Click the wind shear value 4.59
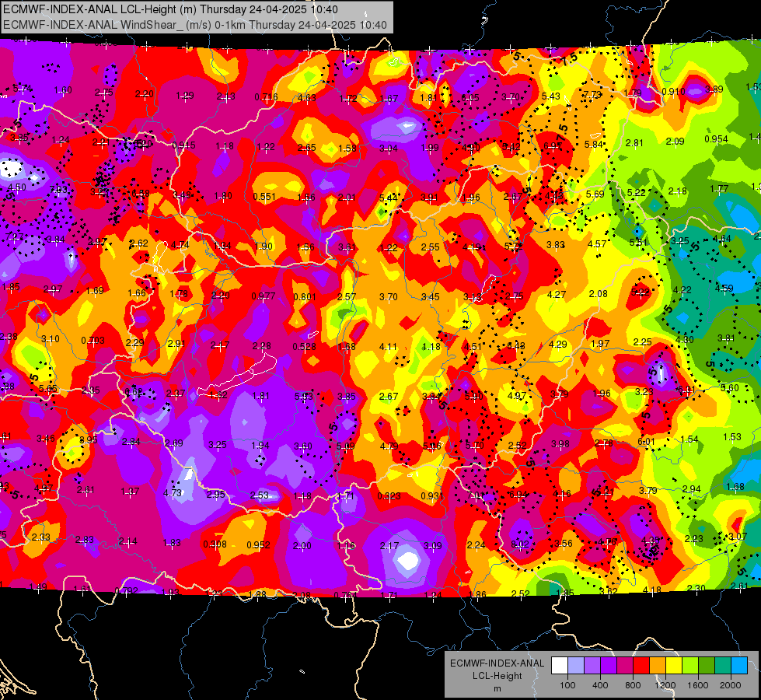The image size is (761, 700). click(x=724, y=288)
